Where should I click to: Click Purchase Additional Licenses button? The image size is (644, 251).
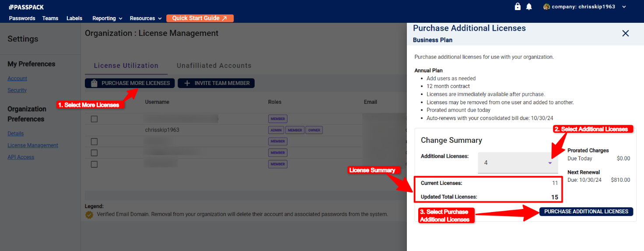[586, 212]
